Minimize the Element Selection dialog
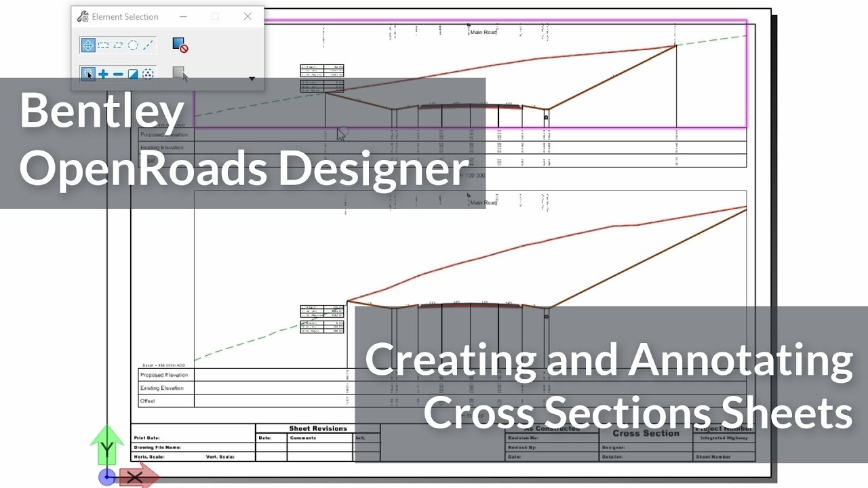 pyautogui.click(x=184, y=16)
